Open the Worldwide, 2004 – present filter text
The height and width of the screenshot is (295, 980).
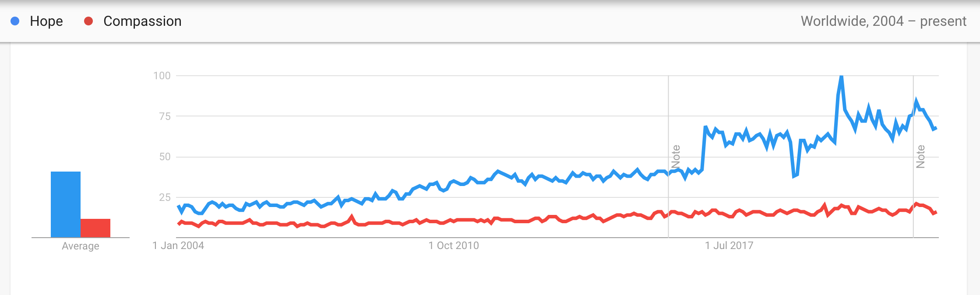coord(883,21)
